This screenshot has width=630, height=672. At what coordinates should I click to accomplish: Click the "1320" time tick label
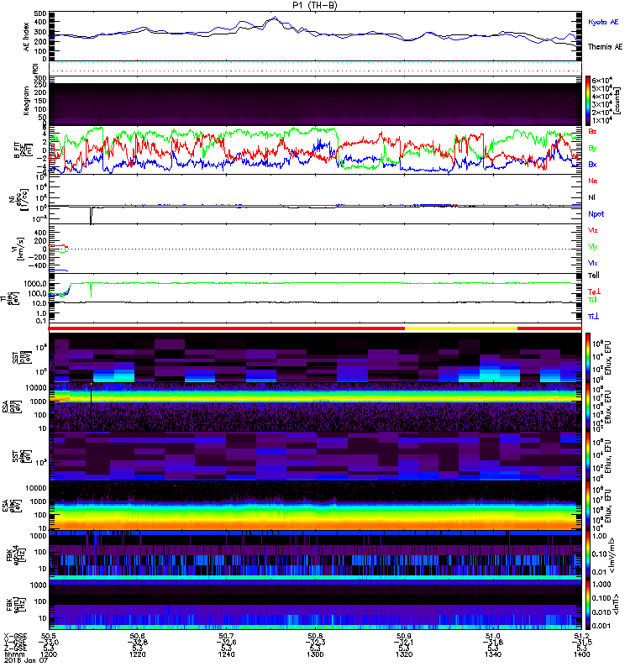(x=404, y=654)
